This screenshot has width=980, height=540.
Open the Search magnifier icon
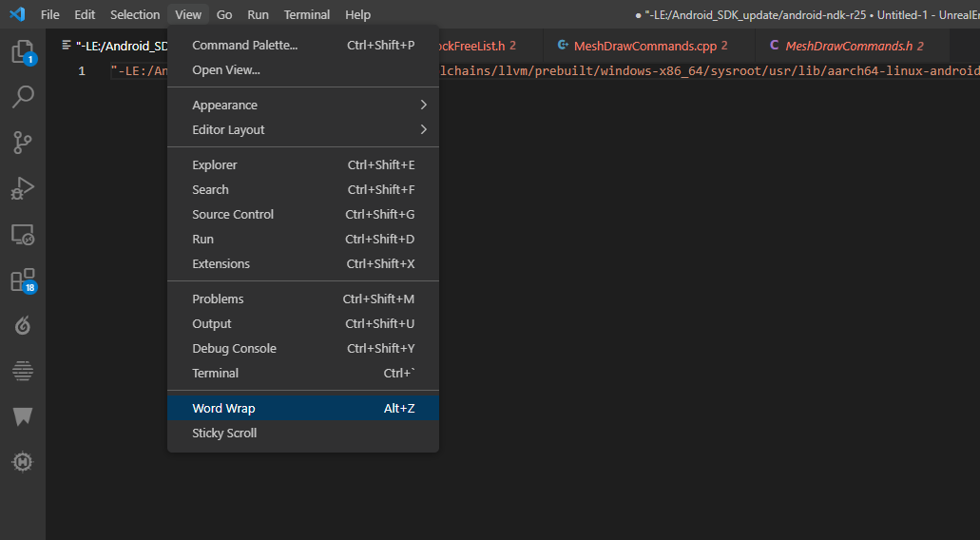click(x=23, y=96)
